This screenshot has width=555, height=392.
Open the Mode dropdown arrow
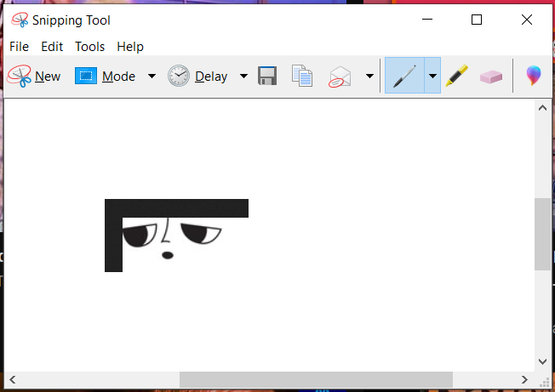pyautogui.click(x=152, y=76)
